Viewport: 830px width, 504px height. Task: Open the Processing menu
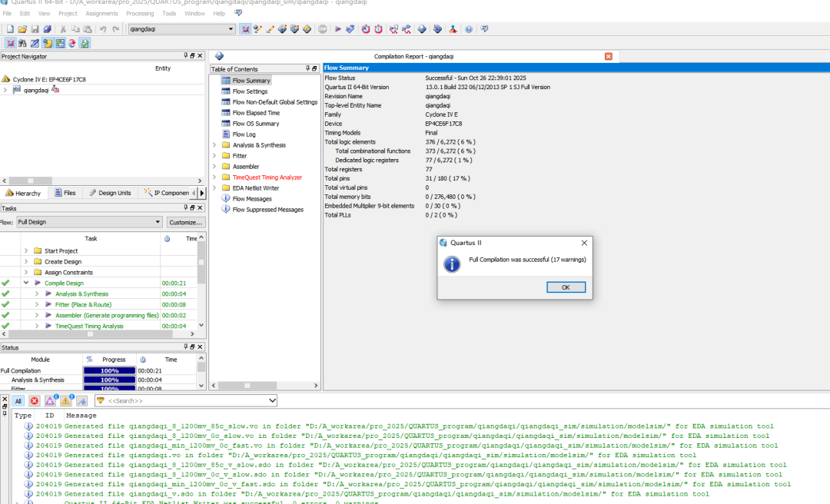(x=140, y=13)
